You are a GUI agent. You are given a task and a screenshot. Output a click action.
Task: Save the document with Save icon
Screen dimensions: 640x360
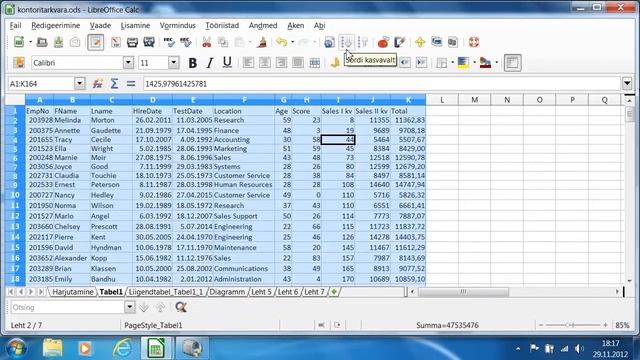click(x=58, y=42)
